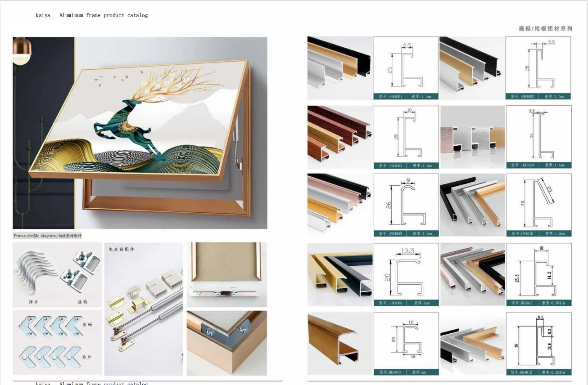Select the "Frame profile diagram/相框型材配件" caption
588x385 pixels.
coord(48,236)
